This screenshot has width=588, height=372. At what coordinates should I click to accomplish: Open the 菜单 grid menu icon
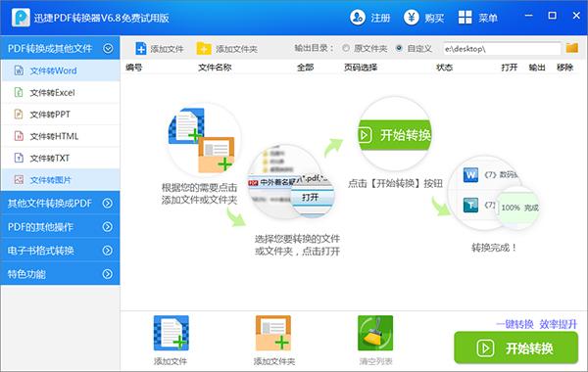465,18
